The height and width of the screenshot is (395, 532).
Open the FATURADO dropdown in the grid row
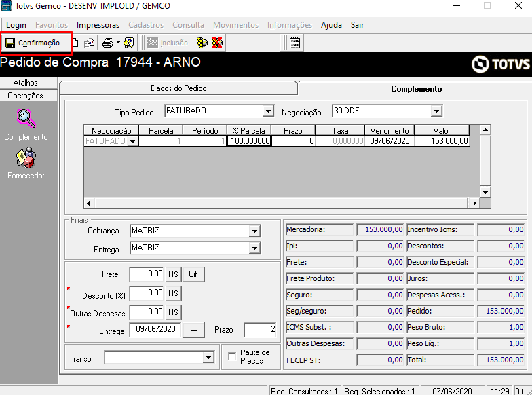point(133,141)
